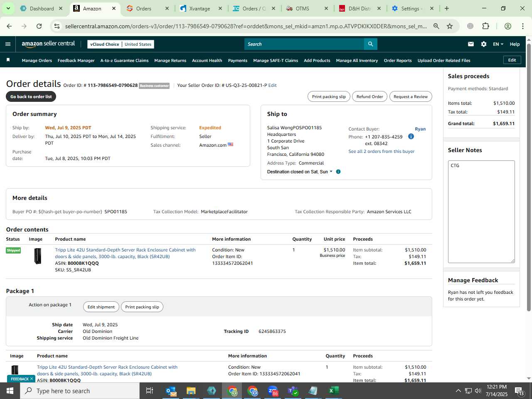The image size is (532, 399).
Task: Click the bookmark flag icon in the nav bar
Action: [x=8, y=60]
